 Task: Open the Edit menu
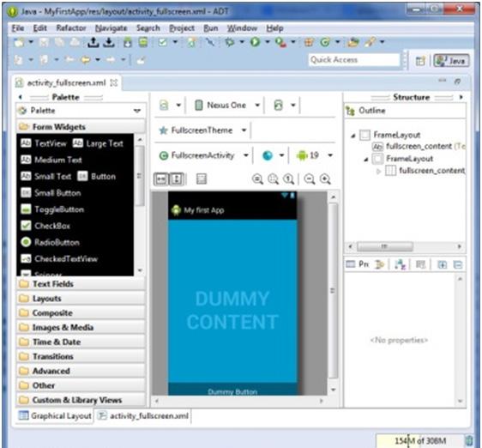[40, 28]
